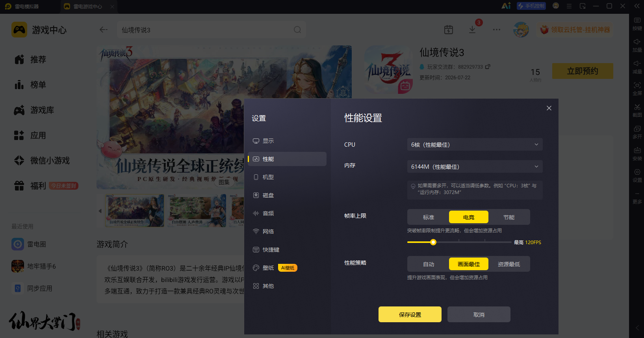Open the 图集 gallery button
The width and height of the screenshot is (644, 338).
[224, 182]
